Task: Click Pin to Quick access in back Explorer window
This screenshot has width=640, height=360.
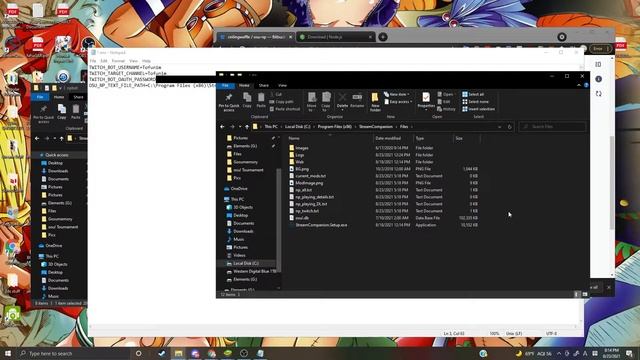Action: [43, 113]
